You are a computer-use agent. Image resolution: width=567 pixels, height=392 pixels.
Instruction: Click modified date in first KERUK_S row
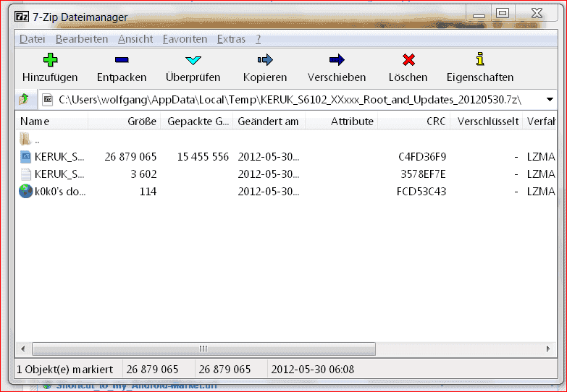[x=269, y=157]
